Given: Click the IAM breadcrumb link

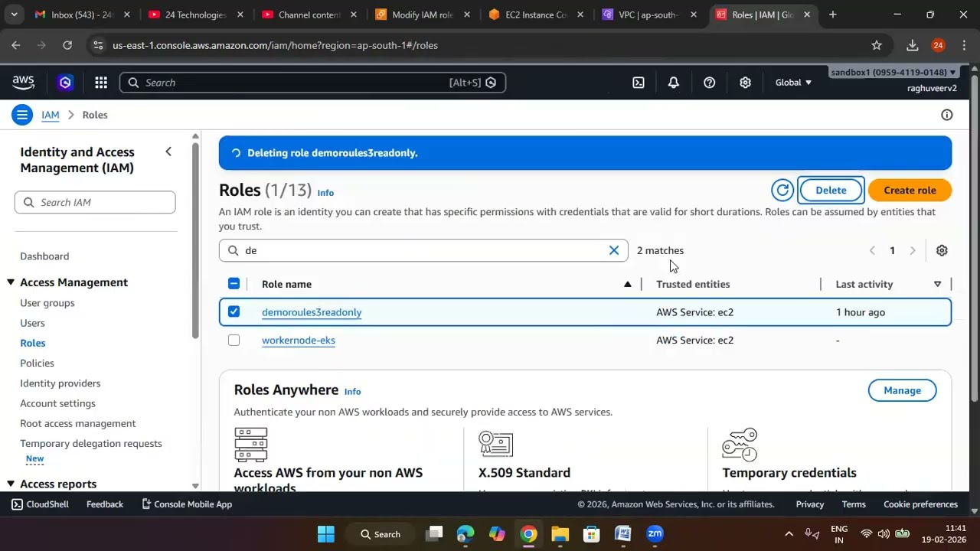Looking at the screenshot, I should coord(51,115).
